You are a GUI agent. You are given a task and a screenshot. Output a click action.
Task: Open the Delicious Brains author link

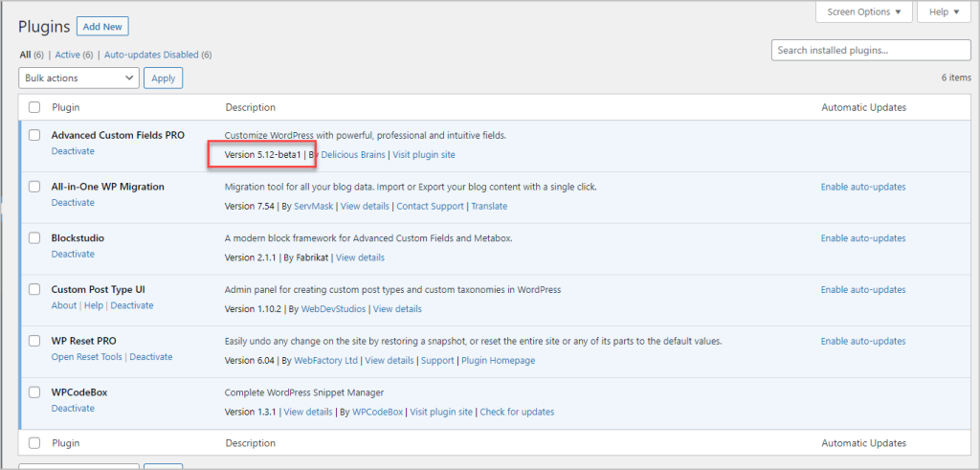point(353,154)
